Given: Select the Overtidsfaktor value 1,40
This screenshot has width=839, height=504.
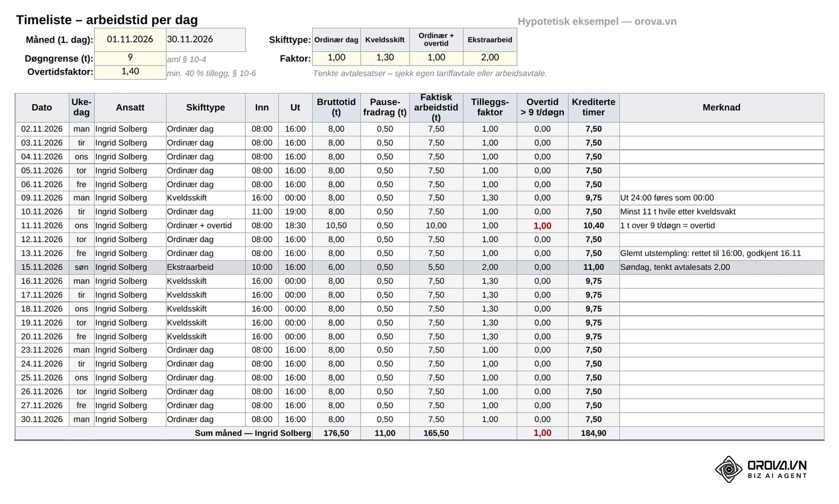Looking at the screenshot, I should 130,72.
